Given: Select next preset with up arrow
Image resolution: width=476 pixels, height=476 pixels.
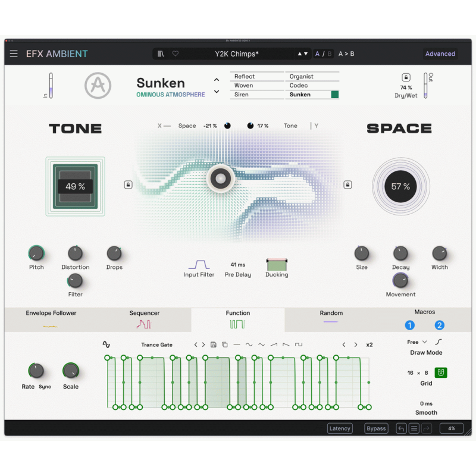Looking at the screenshot, I should point(300,54).
